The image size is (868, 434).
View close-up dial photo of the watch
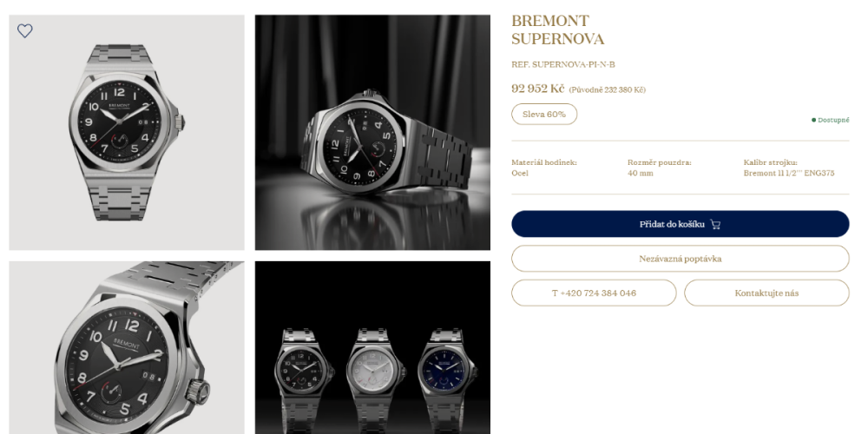127,348
